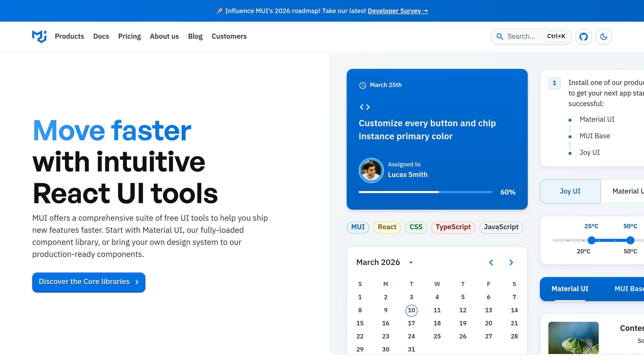Click the search magnifier icon
The height and width of the screenshot is (362, 644).
500,36
